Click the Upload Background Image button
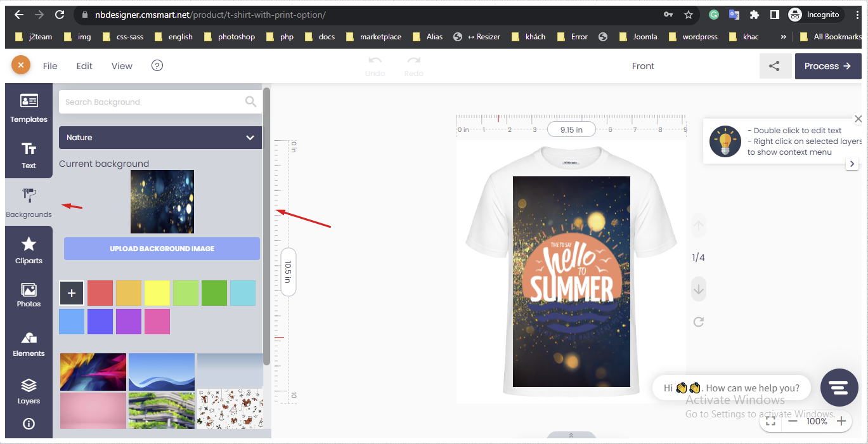868x444 pixels. 161,249
